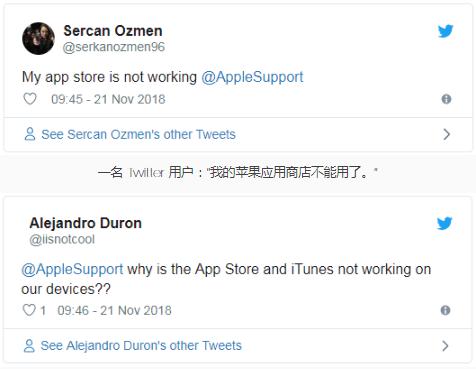This screenshot has width=476, height=369.
Task: Click the person icon beside See Alejandro Duron's other Tweets
Action: [29, 346]
